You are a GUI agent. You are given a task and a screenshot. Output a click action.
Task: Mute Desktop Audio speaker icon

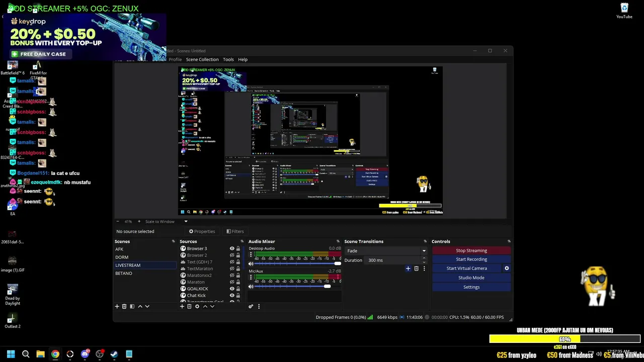pos(251,264)
